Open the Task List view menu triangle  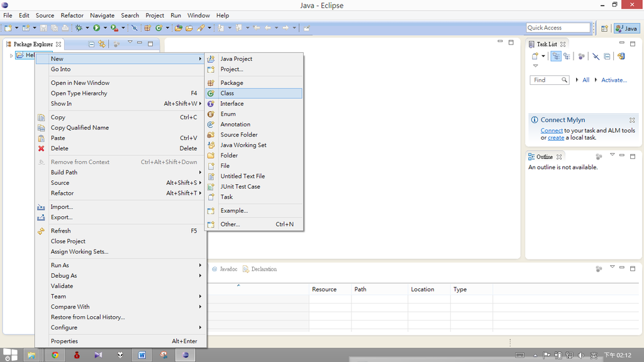(536, 66)
